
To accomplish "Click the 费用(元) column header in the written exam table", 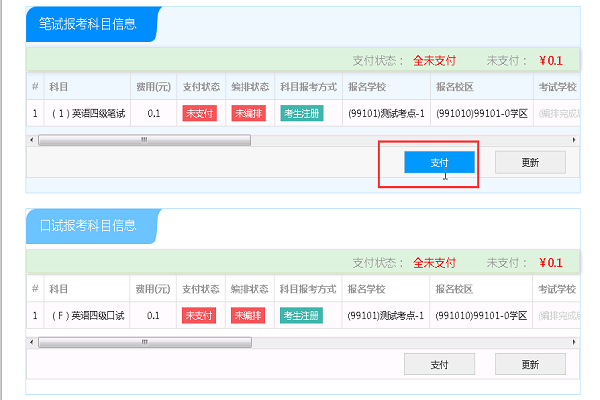I will click(153, 87).
